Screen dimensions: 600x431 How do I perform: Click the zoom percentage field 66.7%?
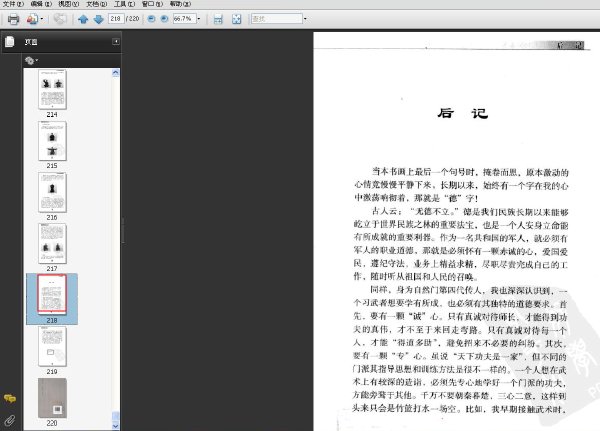184,18
